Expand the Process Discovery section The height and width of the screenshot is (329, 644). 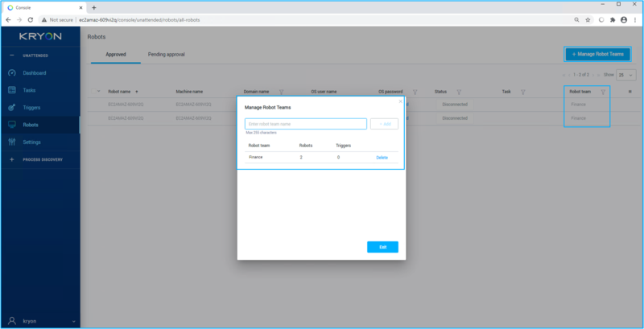(x=11, y=159)
